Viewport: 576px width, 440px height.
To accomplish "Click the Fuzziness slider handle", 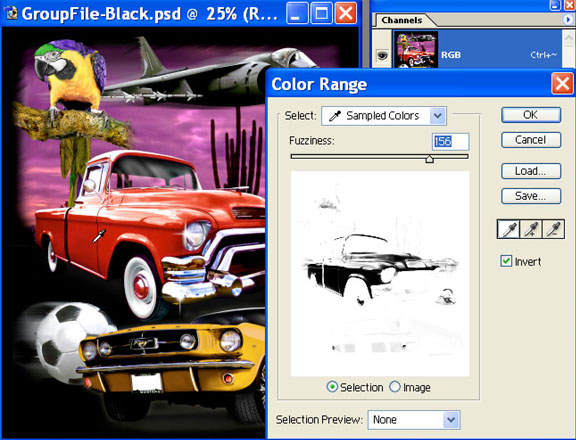I will click(429, 158).
